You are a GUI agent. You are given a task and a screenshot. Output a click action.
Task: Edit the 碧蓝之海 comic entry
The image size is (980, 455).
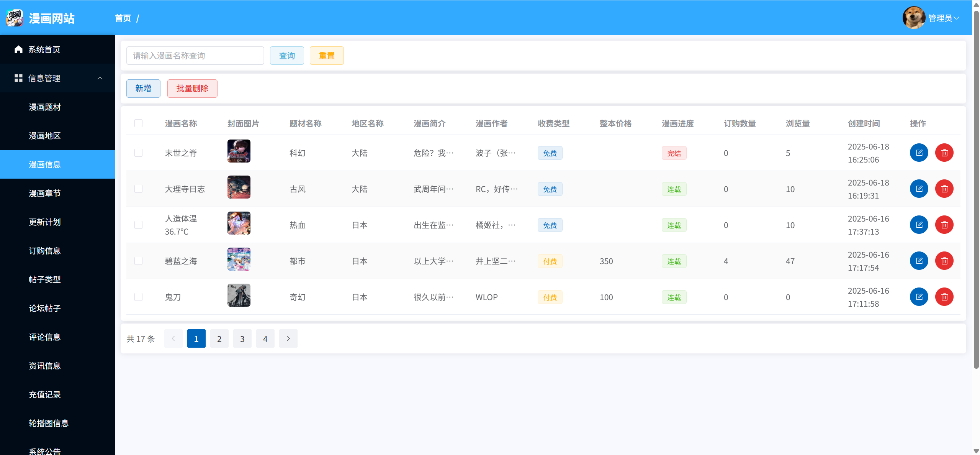(x=918, y=261)
